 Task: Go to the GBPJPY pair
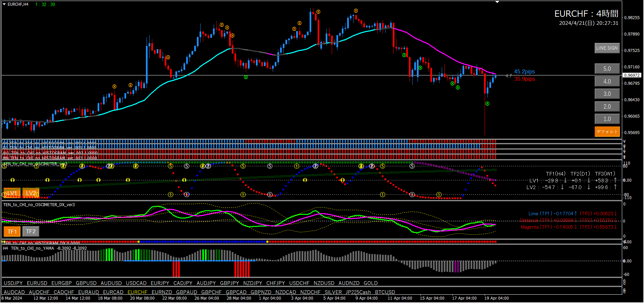coord(230,283)
